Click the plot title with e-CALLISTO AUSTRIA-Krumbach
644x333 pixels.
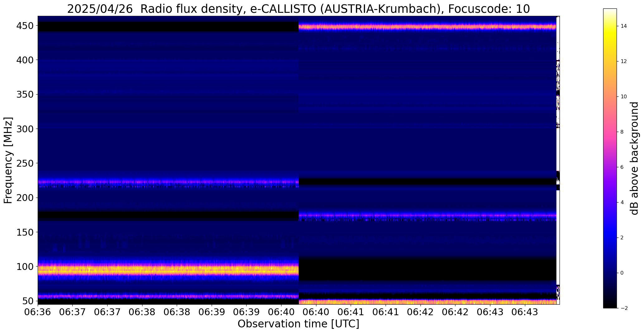(x=298, y=9)
